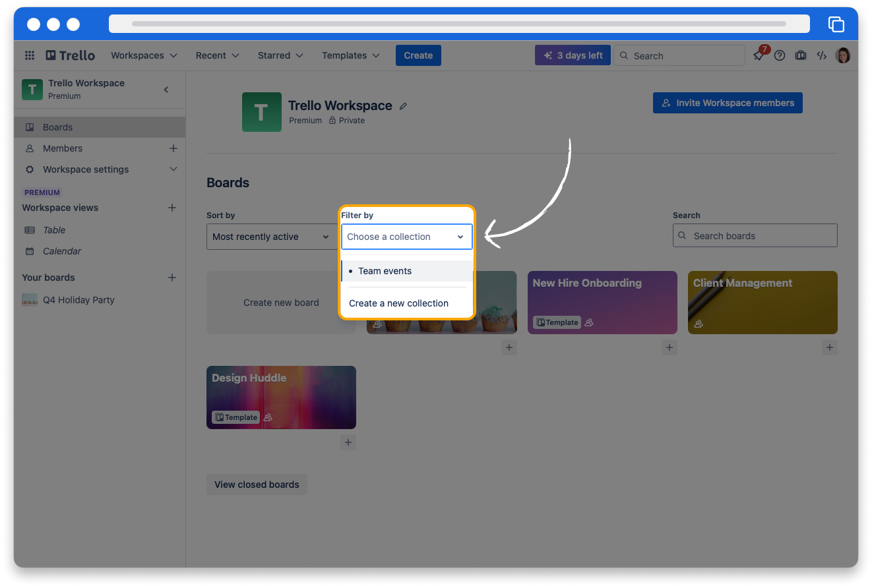Open the Client Management board
The width and height of the screenshot is (872, 588).
tap(763, 303)
